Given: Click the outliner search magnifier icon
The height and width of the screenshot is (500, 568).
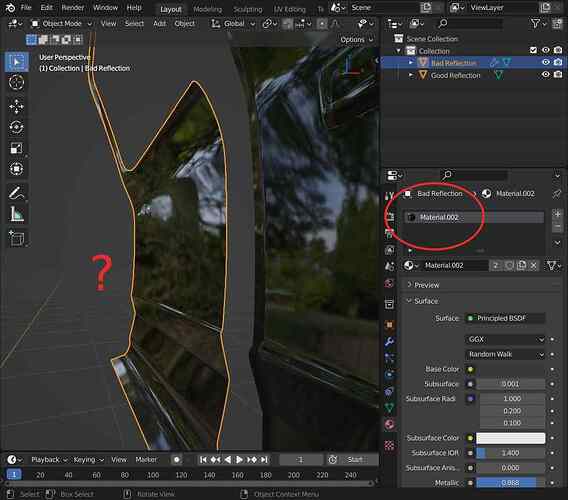Looking at the screenshot, I should pos(442,24).
